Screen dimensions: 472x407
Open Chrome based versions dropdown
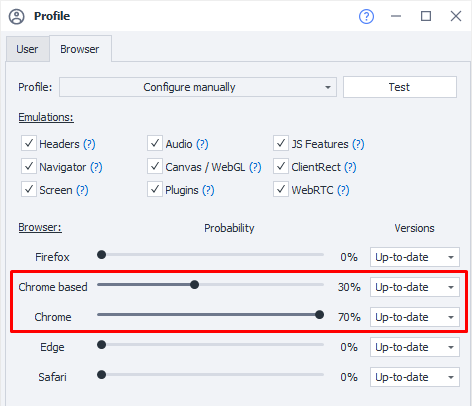tap(415, 287)
